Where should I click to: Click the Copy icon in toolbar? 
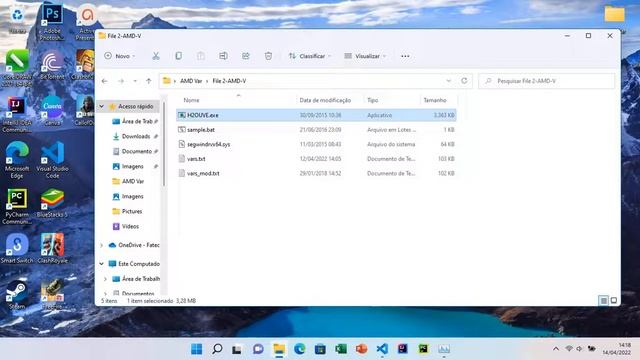(x=178, y=56)
